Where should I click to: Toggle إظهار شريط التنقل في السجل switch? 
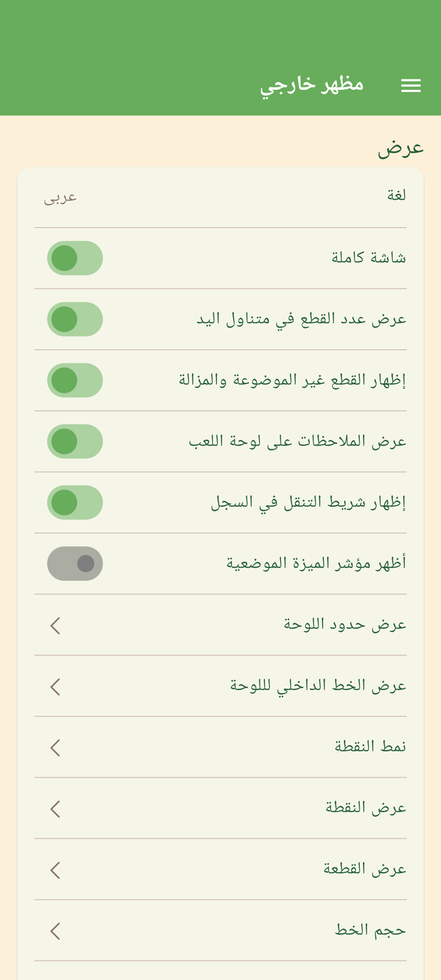75,503
